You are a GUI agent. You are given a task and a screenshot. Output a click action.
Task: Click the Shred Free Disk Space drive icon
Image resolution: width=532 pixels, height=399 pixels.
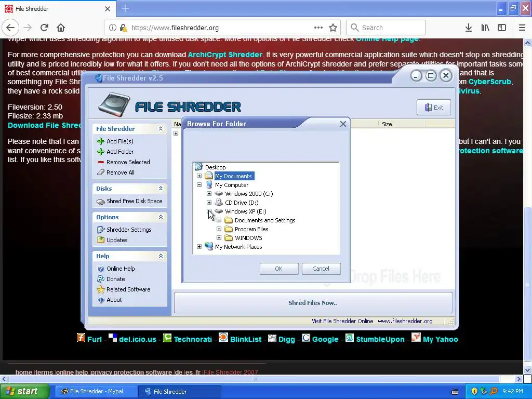(101, 202)
